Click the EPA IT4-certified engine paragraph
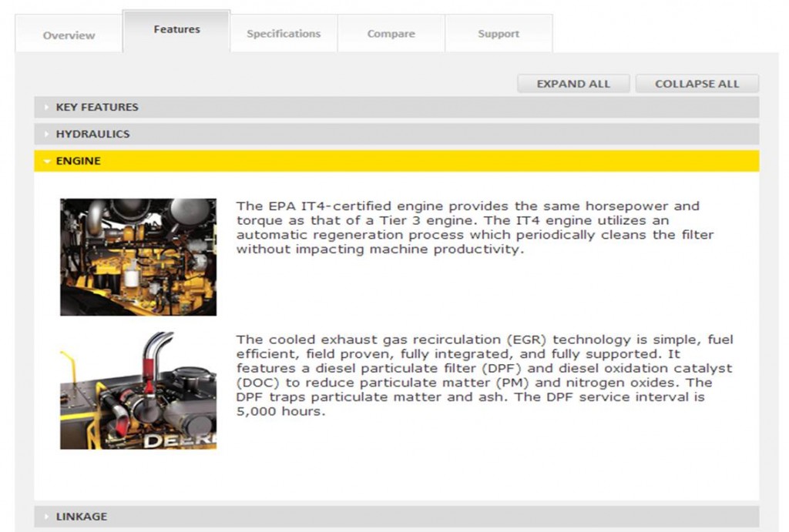Screen dimensions: 789x532 tap(475, 227)
